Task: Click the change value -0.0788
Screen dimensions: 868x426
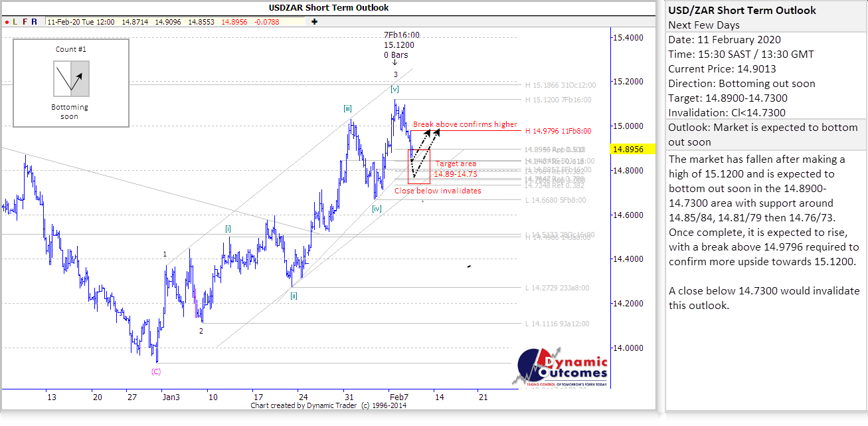Action: pyautogui.click(x=266, y=22)
